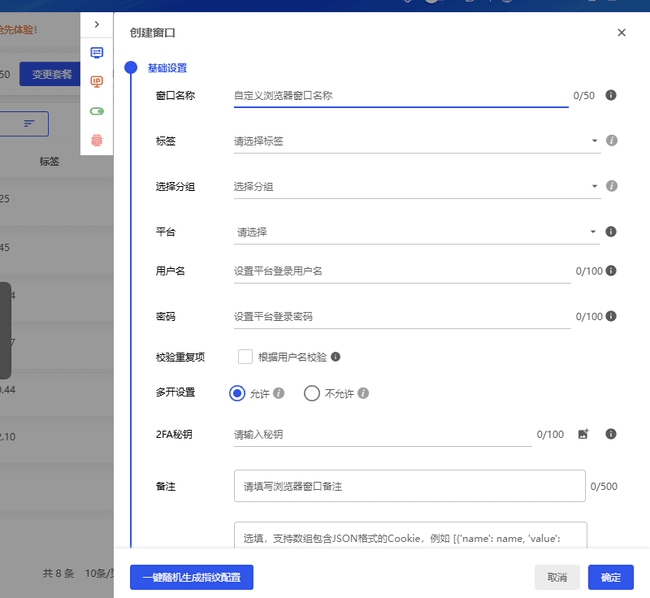
Task: Focus the Cookie JSON text area
Action: [410, 535]
